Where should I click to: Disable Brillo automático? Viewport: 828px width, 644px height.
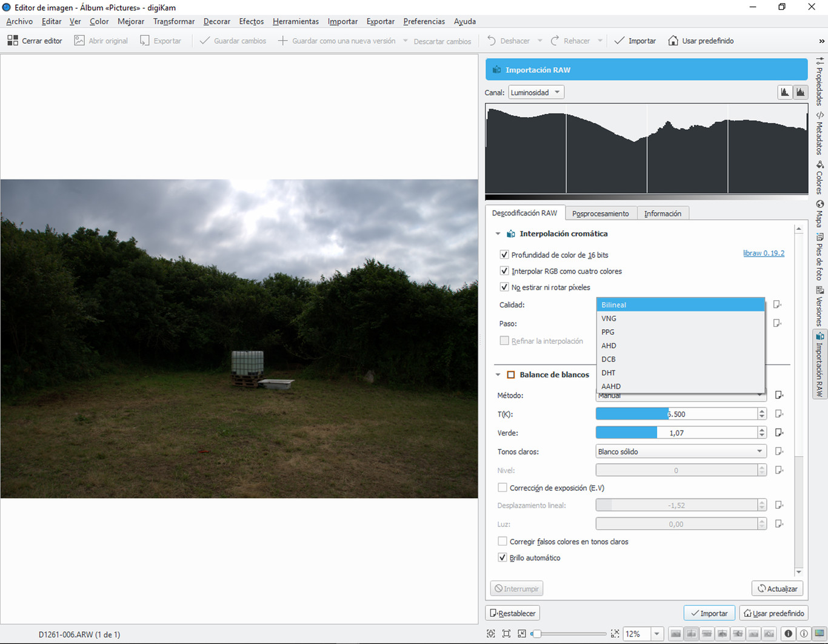pyautogui.click(x=502, y=557)
